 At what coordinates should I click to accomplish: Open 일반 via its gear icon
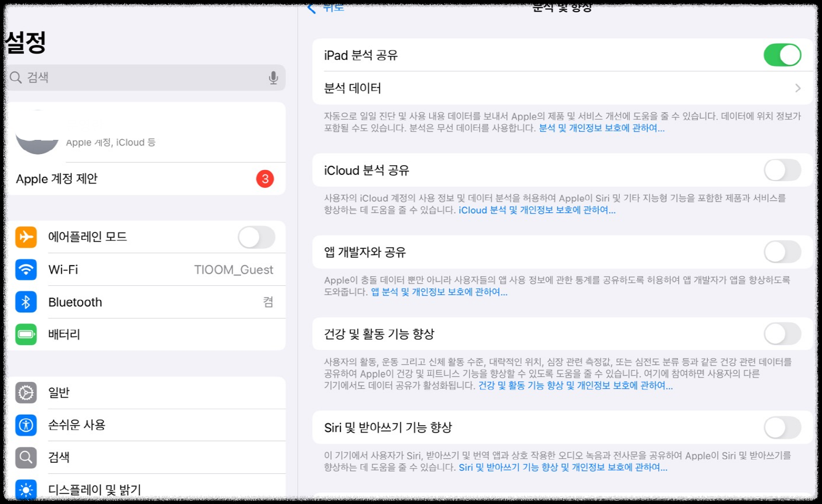25,392
